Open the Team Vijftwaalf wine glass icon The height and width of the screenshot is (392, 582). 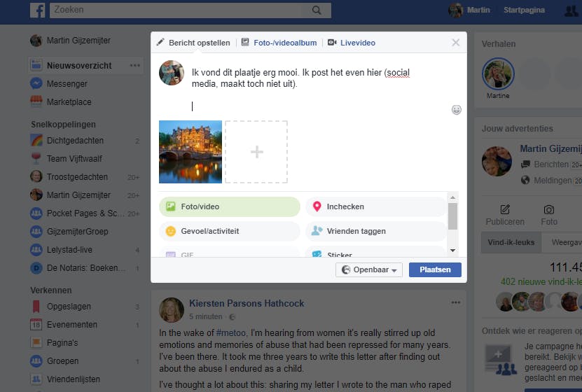click(36, 158)
